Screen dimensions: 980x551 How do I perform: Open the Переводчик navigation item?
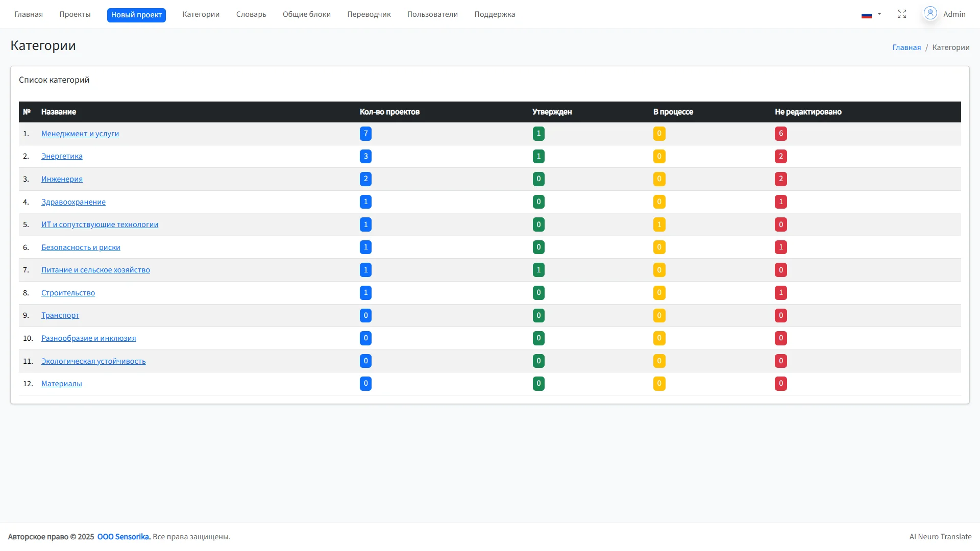pyautogui.click(x=369, y=14)
